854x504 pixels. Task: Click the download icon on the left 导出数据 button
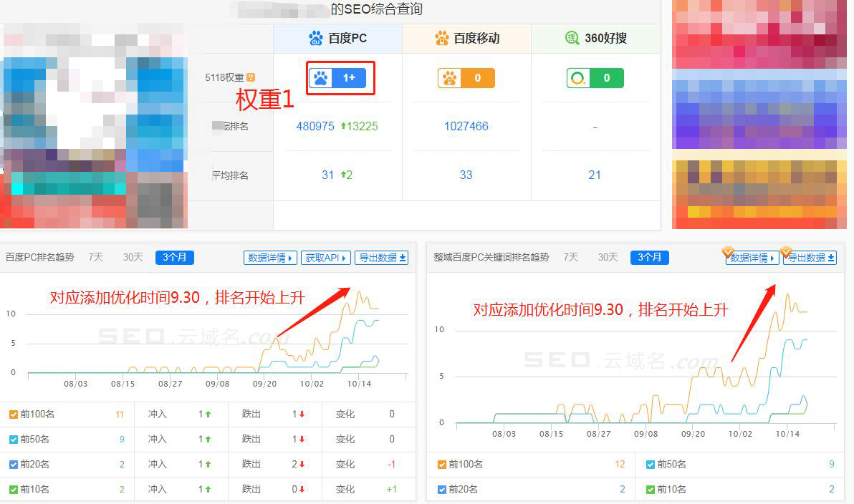(x=402, y=258)
